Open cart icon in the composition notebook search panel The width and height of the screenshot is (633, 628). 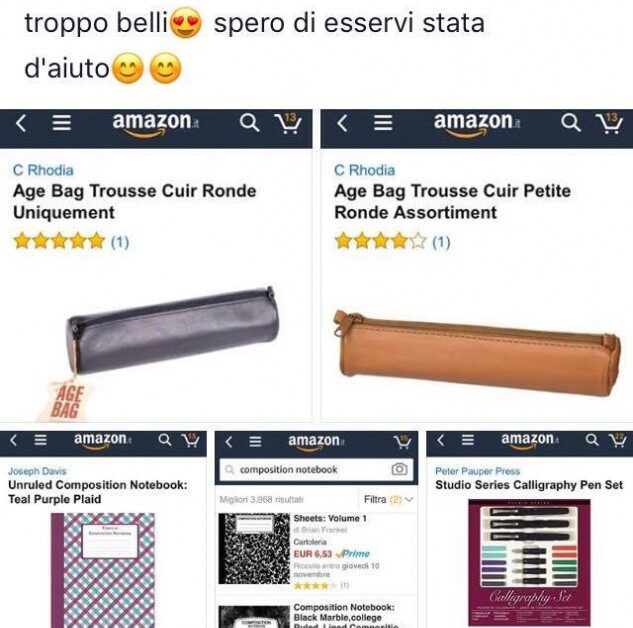coord(402,442)
